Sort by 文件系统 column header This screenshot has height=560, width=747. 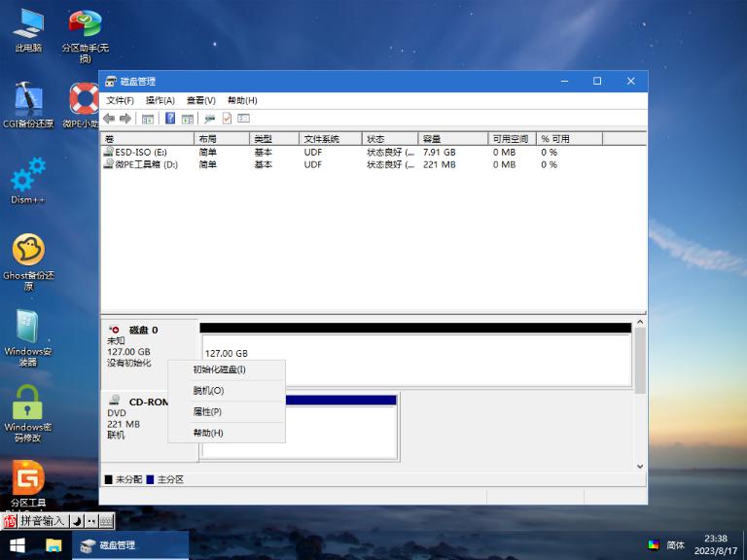click(x=331, y=139)
